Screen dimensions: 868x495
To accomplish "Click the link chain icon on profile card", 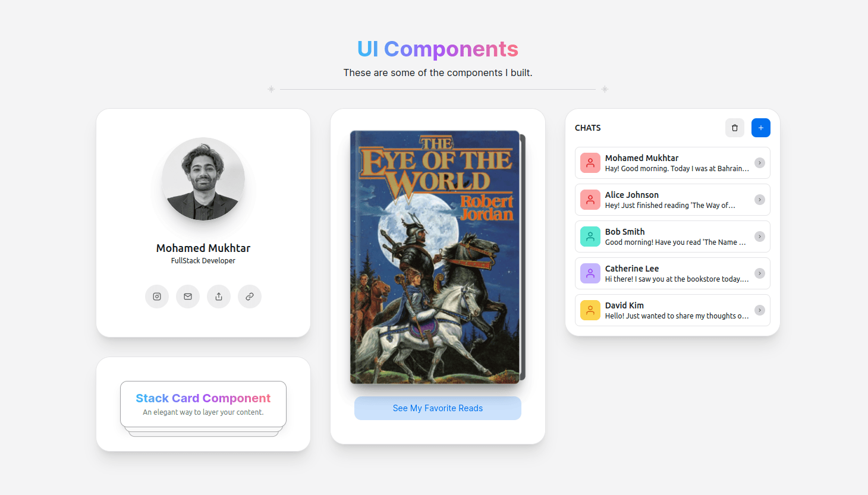I will click(x=250, y=297).
